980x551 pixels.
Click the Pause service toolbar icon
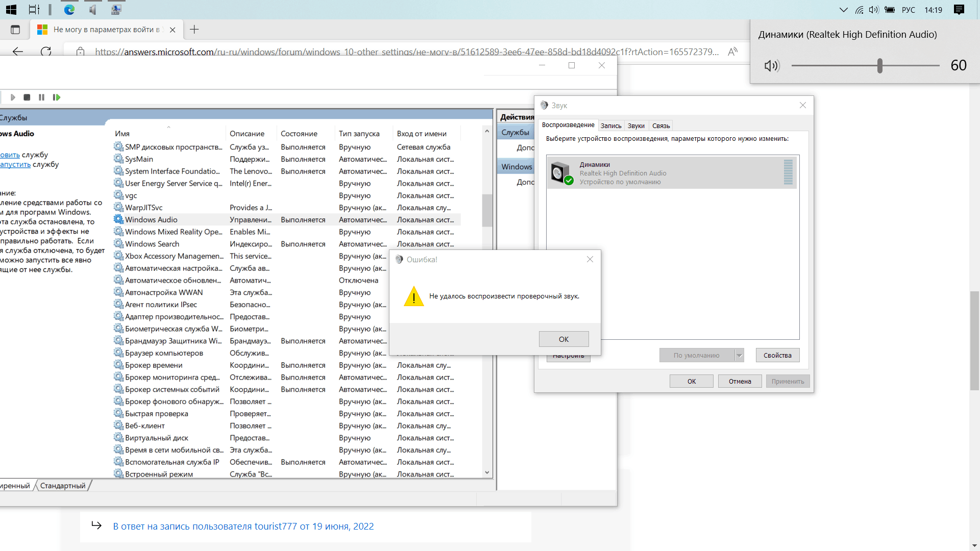coord(41,97)
